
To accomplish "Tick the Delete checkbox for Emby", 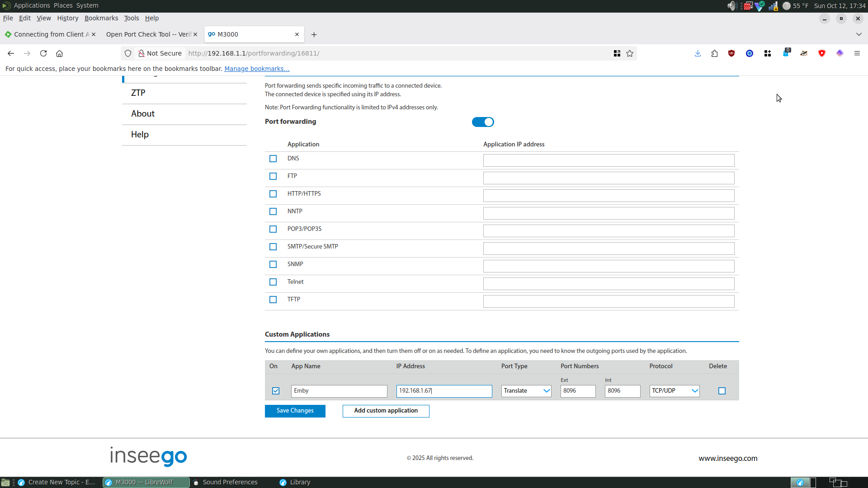I will pos(722,391).
